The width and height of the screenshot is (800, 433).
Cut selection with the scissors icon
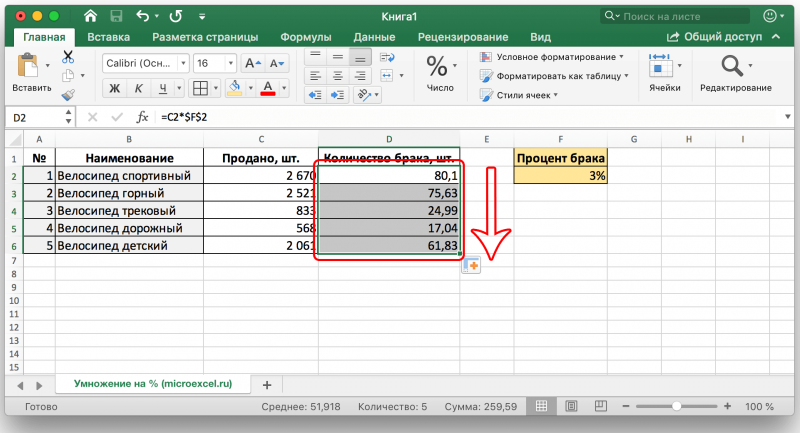[x=68, y=56]
